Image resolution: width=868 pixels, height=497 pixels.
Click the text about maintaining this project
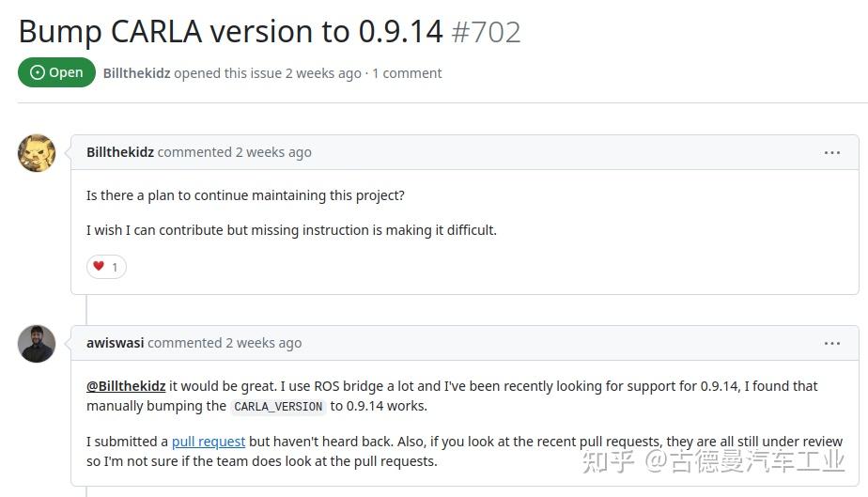pyautogui.click(x=245, y=195)
